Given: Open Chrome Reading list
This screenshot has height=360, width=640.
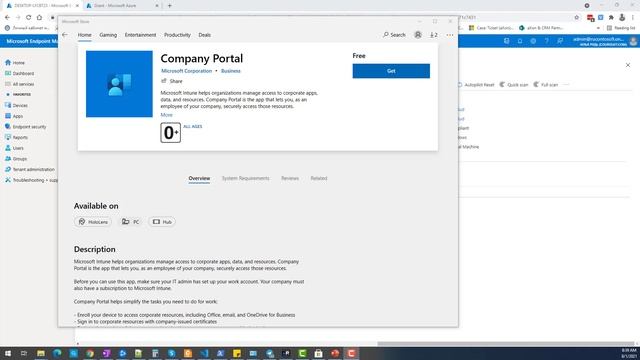Looking at the screenshot, I should 621,28.
